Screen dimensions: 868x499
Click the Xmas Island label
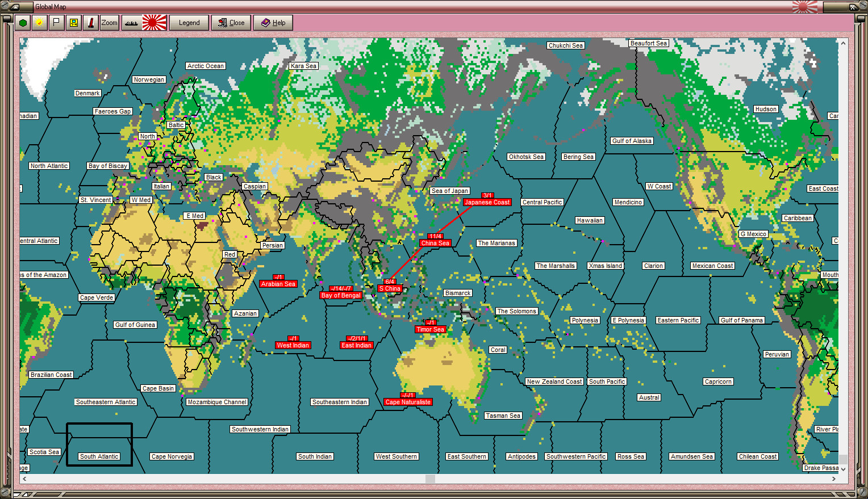(x=606, y=266)
